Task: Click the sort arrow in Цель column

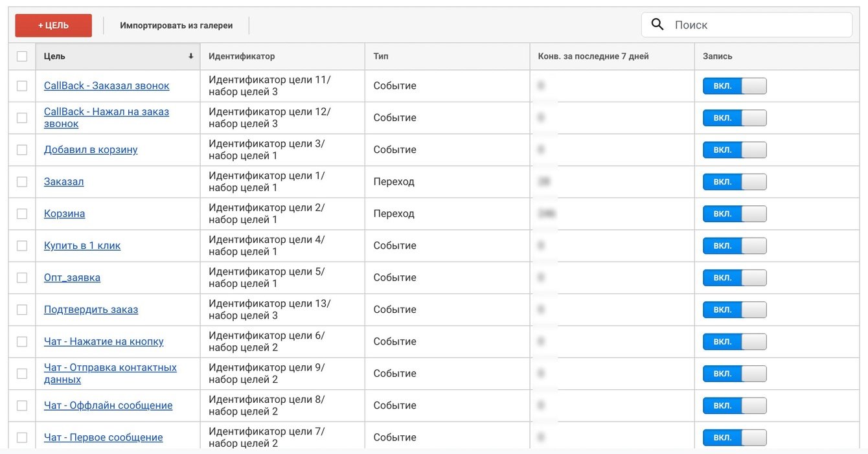Action: click(190, 56)
